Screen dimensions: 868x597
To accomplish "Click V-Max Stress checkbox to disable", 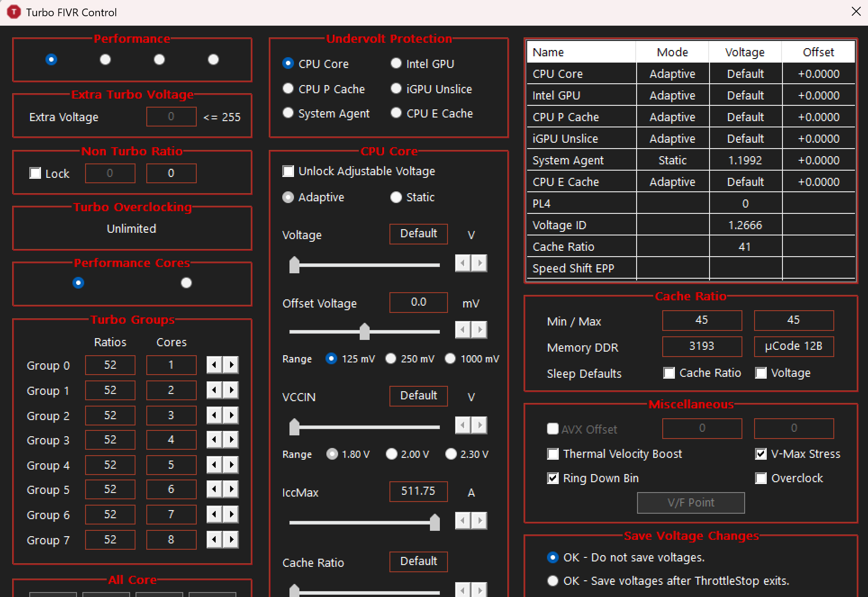I will click(759, 454).
